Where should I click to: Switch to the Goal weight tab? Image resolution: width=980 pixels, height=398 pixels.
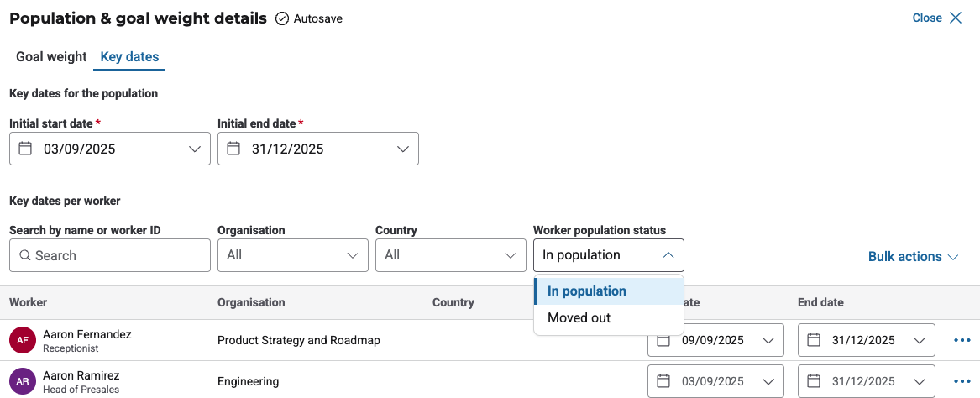pyautogui.click(x=51, y=57)
